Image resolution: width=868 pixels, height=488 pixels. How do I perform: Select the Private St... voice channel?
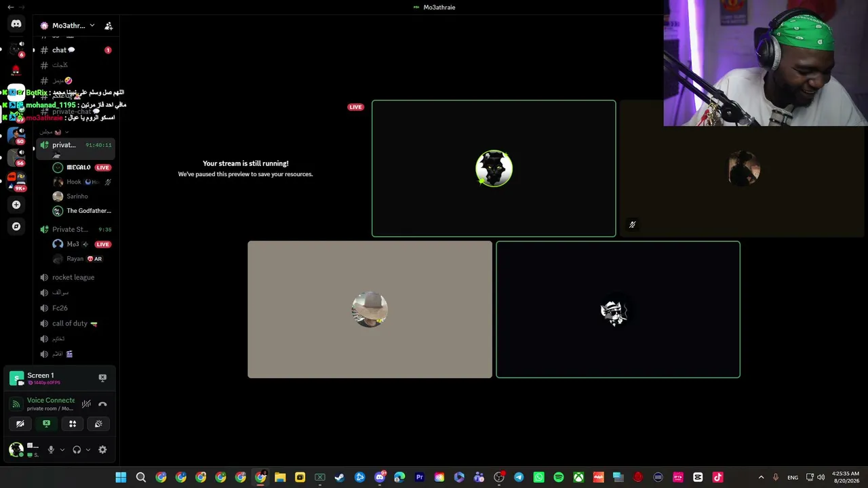click(76, 229)
